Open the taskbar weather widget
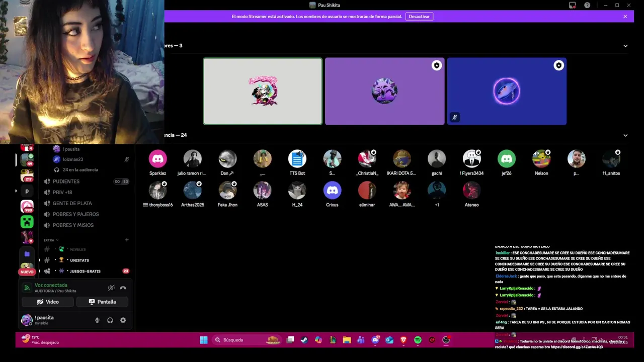The image size is (644, 362). [40, 340]
